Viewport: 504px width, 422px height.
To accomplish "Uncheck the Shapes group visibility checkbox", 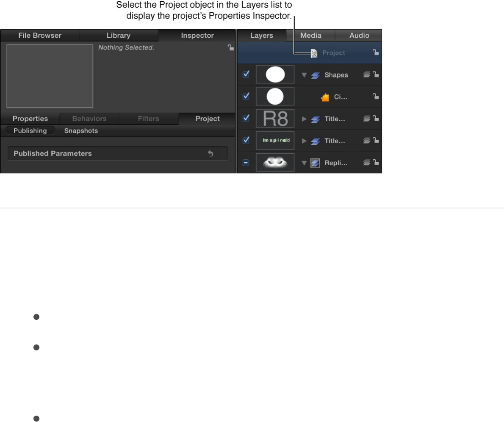I will (x=246, y=74).
